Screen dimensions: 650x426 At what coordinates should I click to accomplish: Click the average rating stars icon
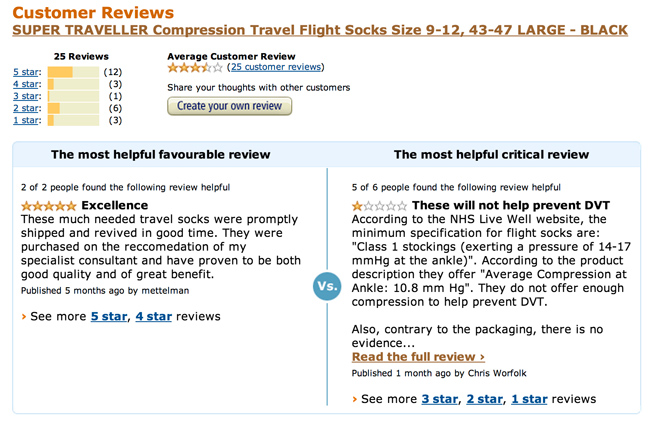click(x=195, y=68)
